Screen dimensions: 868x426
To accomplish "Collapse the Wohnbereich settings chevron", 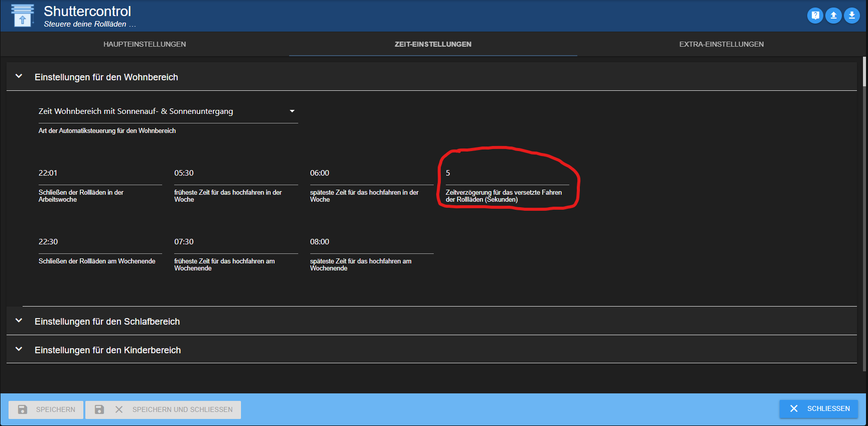I will (x=19, y=76).
